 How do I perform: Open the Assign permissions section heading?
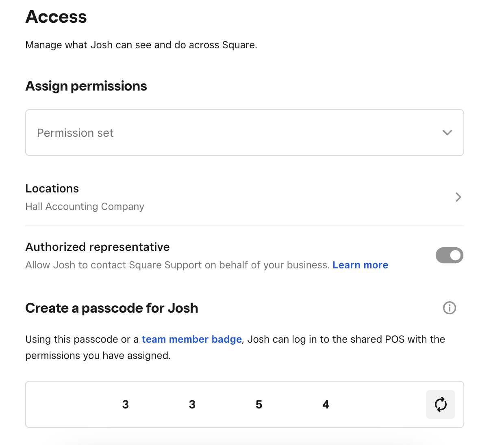click(86, 86)
